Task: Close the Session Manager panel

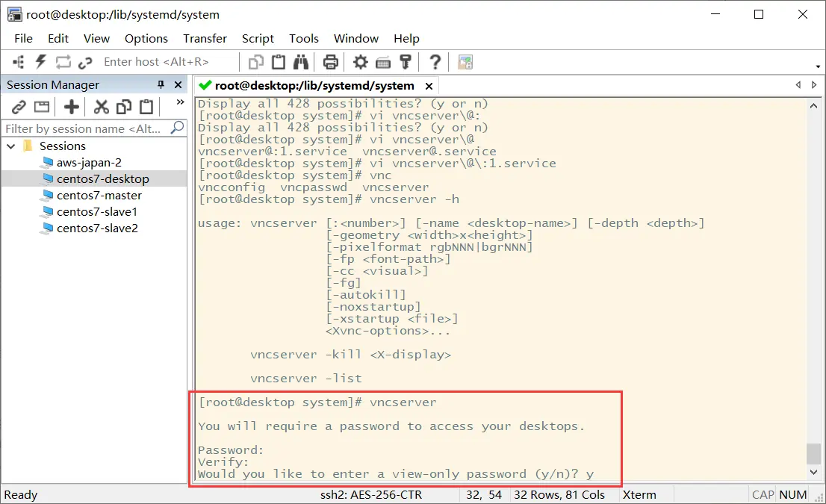Action: pos(178,85)
